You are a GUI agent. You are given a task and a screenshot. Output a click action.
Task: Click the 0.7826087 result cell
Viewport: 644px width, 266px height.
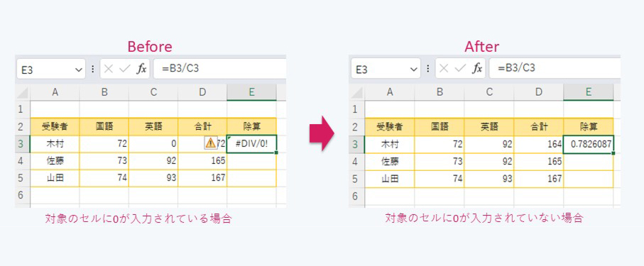click(589, 145)
